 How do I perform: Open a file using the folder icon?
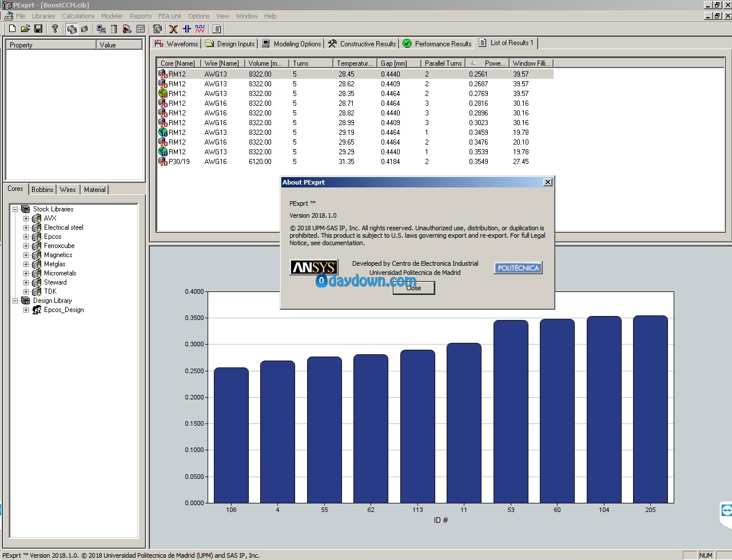point(25,29)
